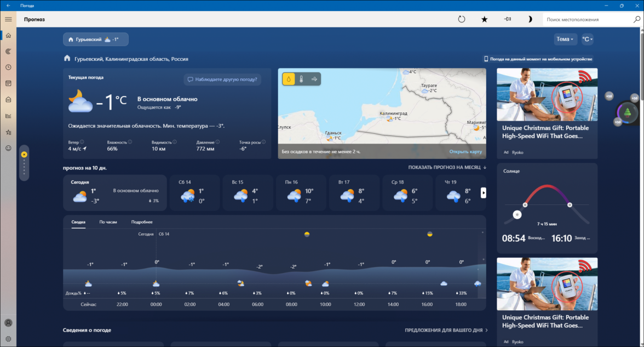Open the °C units dropdown
This screenshot has height=347, width=644.
(x=587, y=39)
